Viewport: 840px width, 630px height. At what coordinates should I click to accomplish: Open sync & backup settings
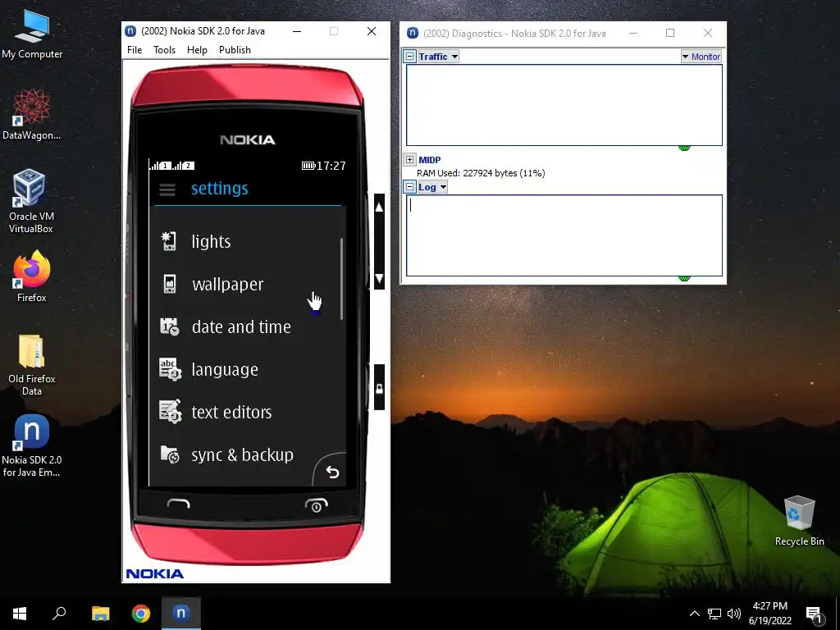click(x=246, y=454)
